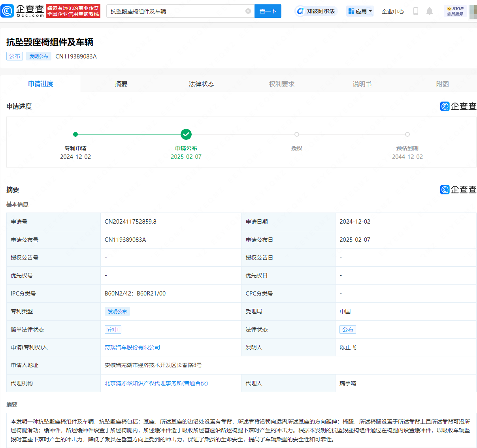The image size is (477, 448).
Task: Open the 附图 tab
Action: [442, 84]
